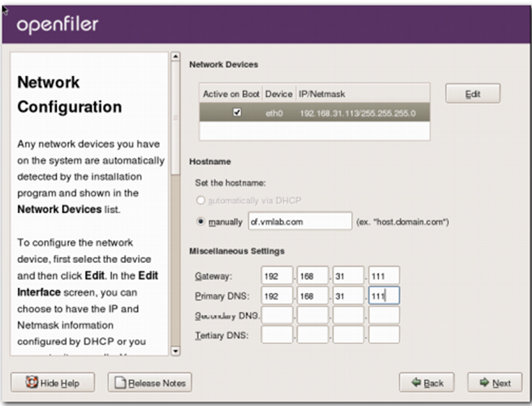Image resolution: width=532 pixels, height=406 pixels.
Task: Click Secondary DNS third octet field
Action: click(348, 315)
